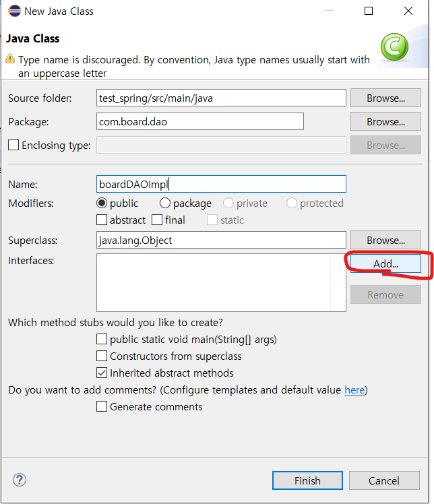Click into the Source folder text field
The height and width of the screenshot is (504, 434).
click(221, 98)
